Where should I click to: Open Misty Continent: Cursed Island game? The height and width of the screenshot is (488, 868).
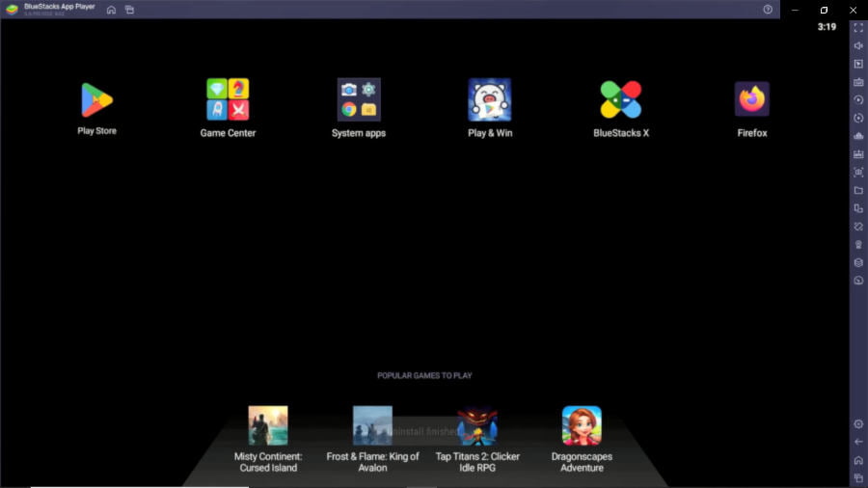tap(268, 425)
